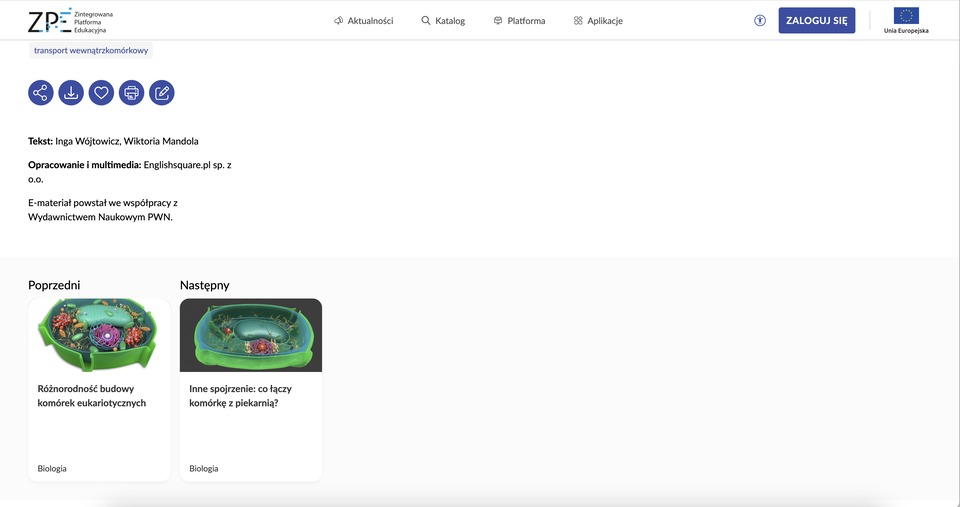Select the transport wewnątrzkomórkowy tag

(x=90, y=50)
